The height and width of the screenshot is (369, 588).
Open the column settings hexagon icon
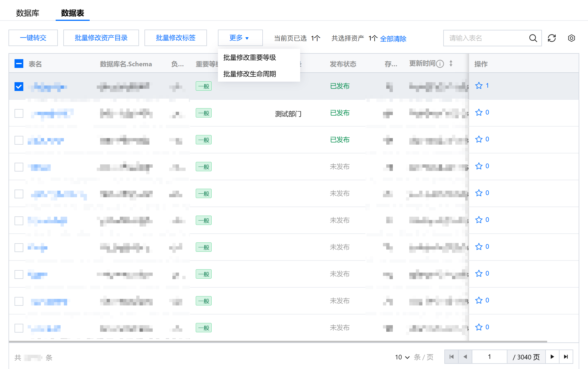click(571, 38)
